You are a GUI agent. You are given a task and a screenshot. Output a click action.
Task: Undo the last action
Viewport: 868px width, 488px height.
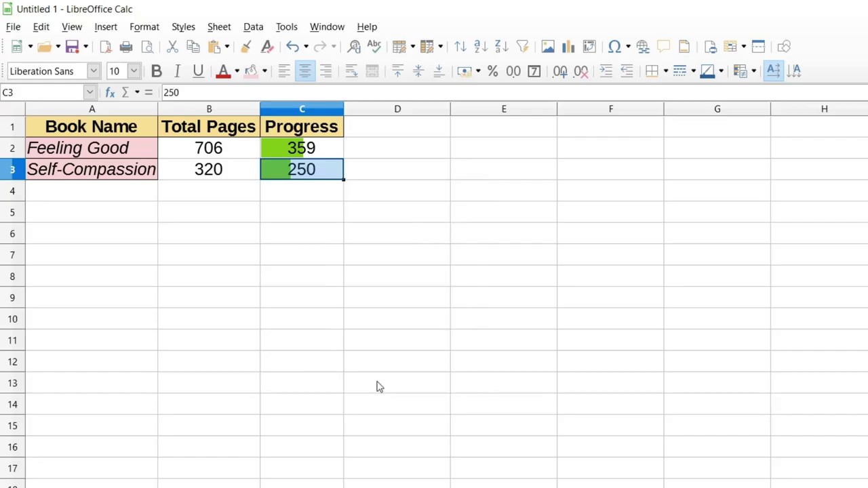click(292, 47)
